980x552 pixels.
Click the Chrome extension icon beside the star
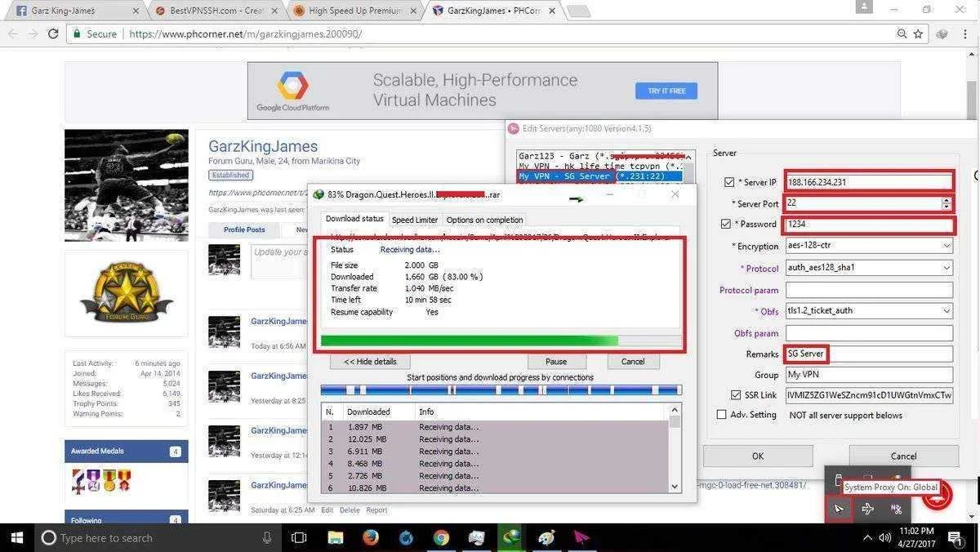(x=942, y=34)
